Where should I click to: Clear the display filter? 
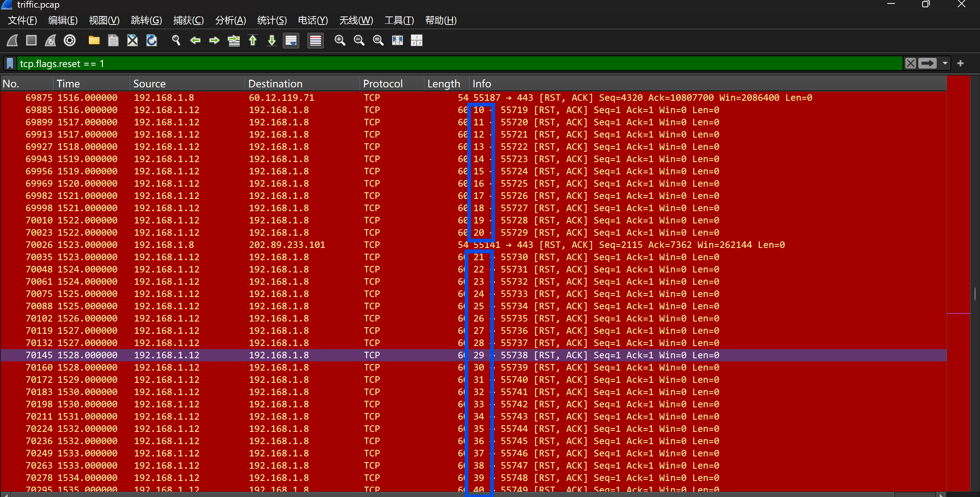click(x=911, y=63)
